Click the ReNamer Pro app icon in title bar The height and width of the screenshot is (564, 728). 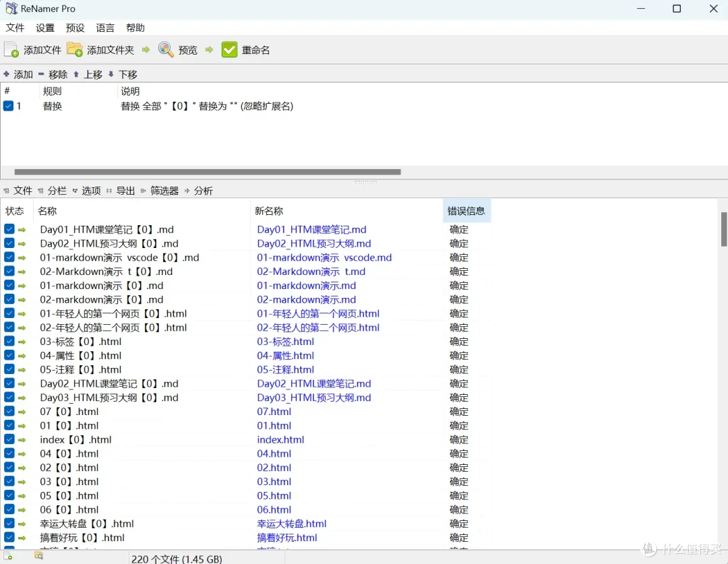click(11, 8)
